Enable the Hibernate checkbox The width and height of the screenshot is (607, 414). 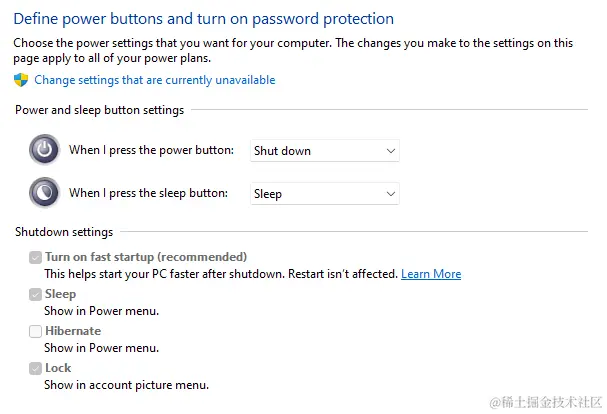pos(36,331)
